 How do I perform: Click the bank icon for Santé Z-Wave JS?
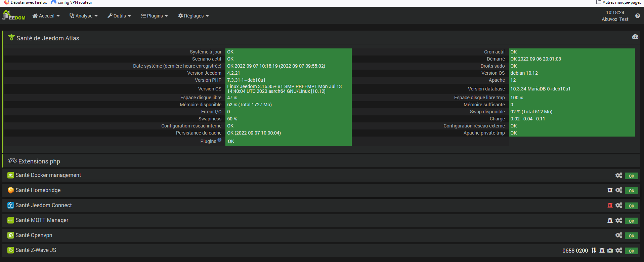pos(602,250)
